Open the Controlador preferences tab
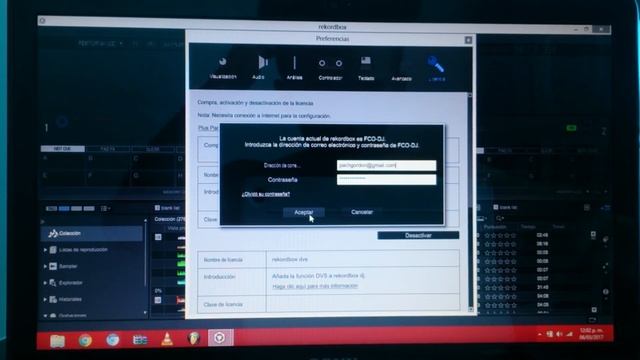 tap(330, 69)
